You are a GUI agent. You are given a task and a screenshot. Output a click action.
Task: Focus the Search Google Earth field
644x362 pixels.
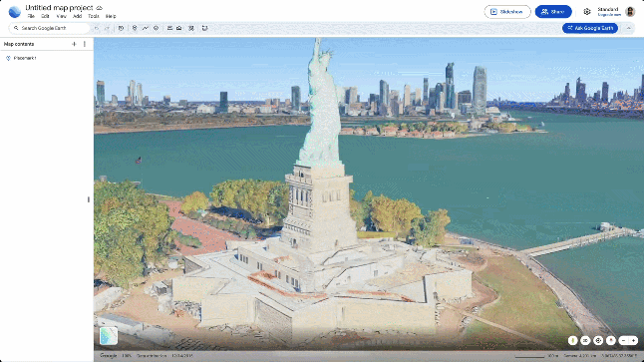tap(49, 28)
